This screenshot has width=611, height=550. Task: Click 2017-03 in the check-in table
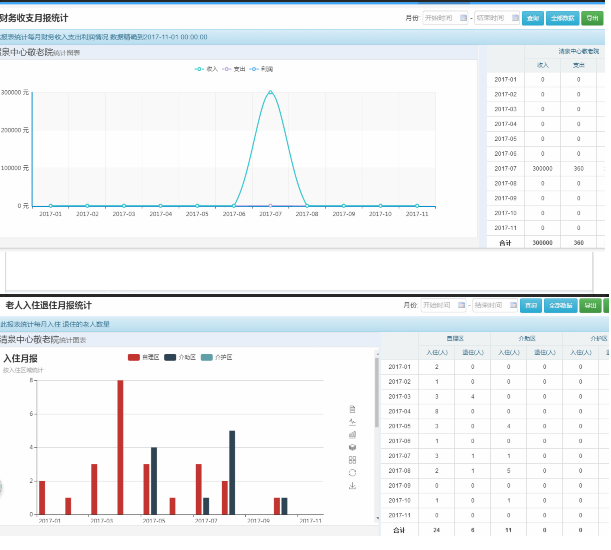point(399,396)
